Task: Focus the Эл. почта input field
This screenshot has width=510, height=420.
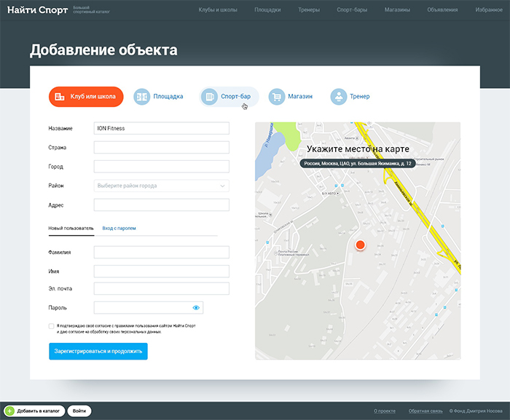Action: point(162,288)
